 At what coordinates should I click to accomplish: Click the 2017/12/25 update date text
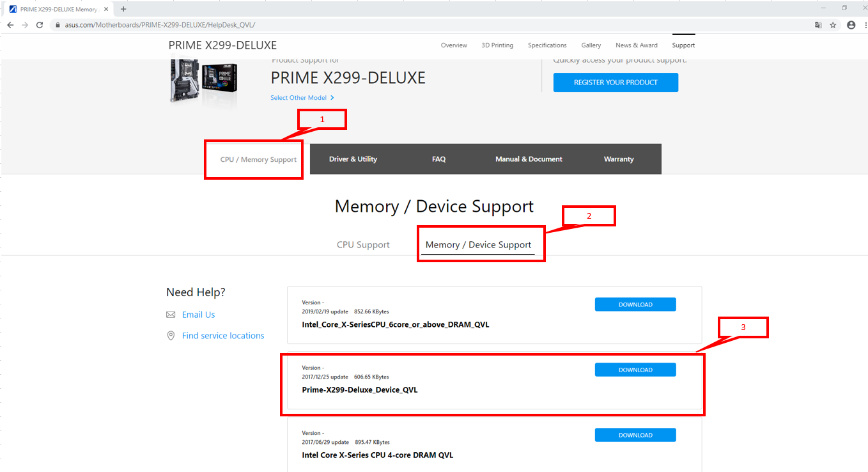(x=325, y=377)
